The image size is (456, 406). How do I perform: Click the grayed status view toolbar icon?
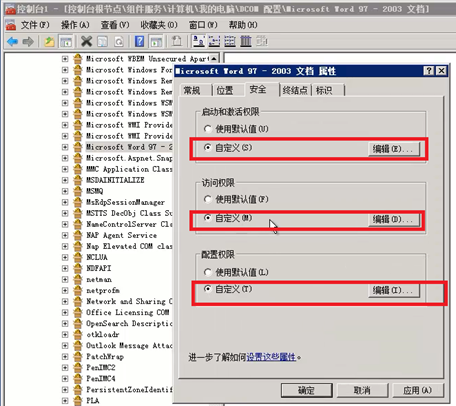[x=262, y=42]
